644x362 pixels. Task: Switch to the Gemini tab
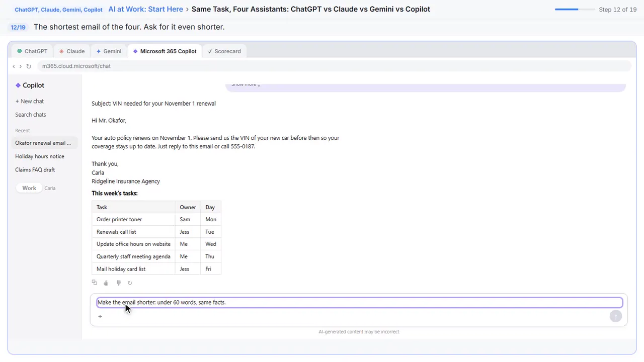tap(109, 51)
